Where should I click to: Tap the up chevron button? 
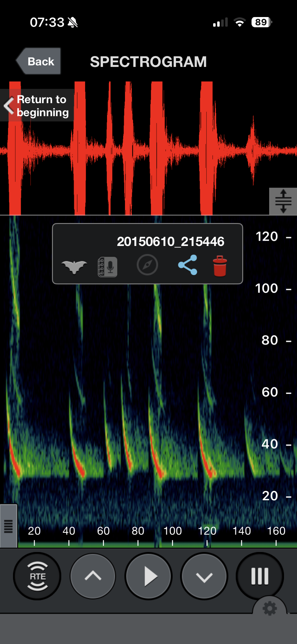click(93, 576)
